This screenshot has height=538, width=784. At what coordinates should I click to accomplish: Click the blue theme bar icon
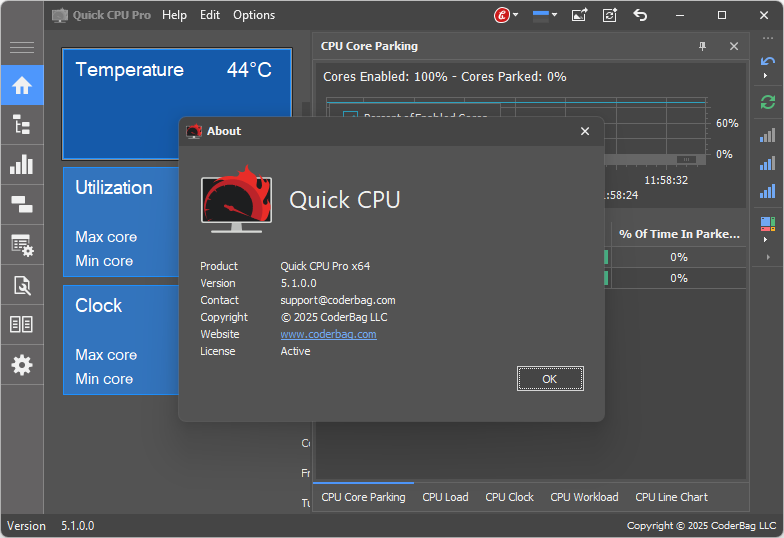point(540,16)
